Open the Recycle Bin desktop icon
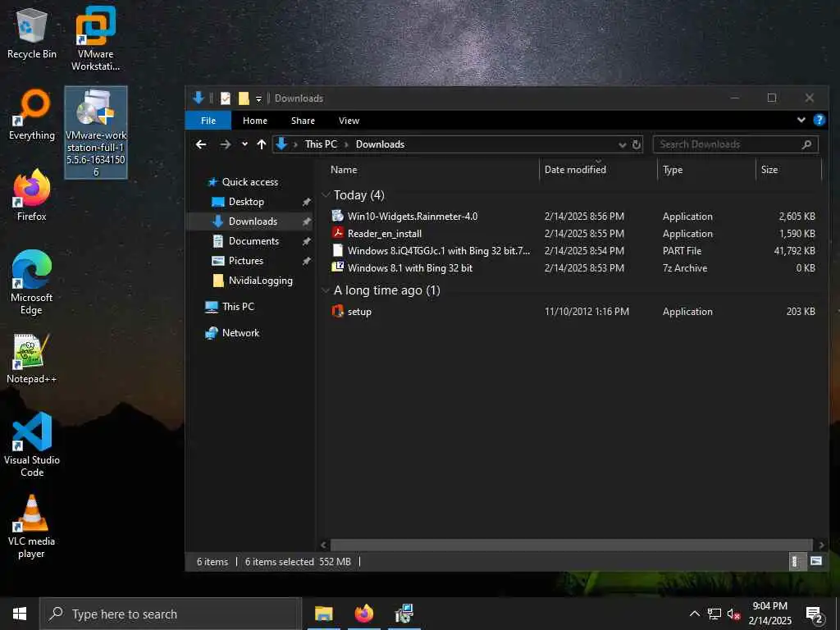The width and height of the screenshot is (840, 630). tap(32, 34)
